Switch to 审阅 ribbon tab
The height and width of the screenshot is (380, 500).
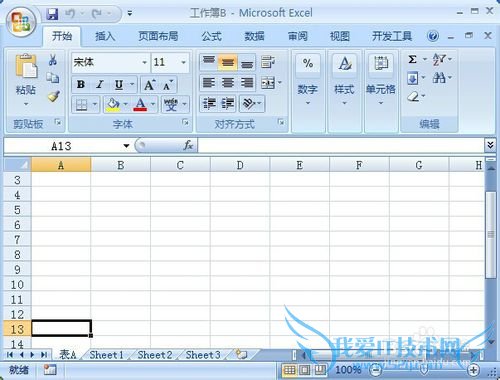tap(297, 36)
